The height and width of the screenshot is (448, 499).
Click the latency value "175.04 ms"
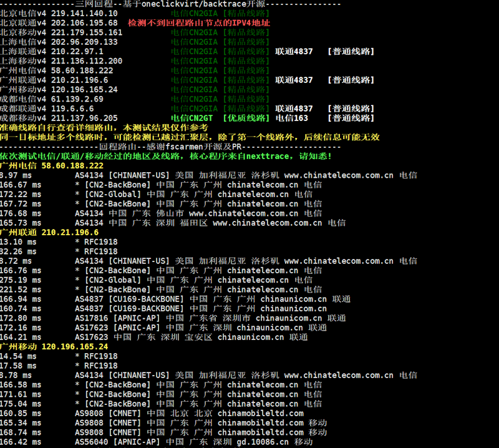21,404
